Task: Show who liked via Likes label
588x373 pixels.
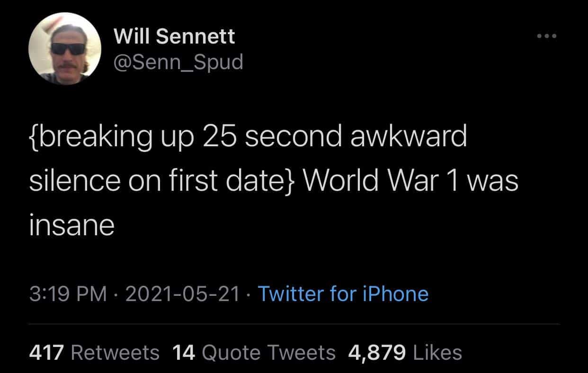Action: [437, 352]
